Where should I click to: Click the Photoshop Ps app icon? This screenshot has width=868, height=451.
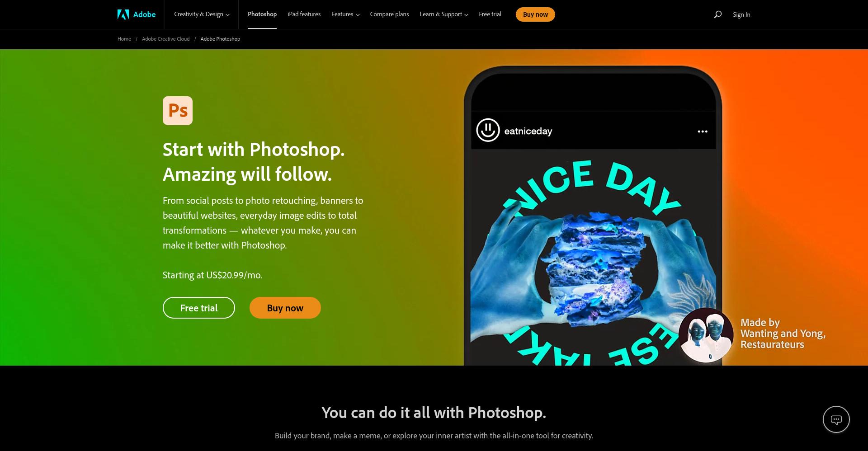[x=178, y=111]
